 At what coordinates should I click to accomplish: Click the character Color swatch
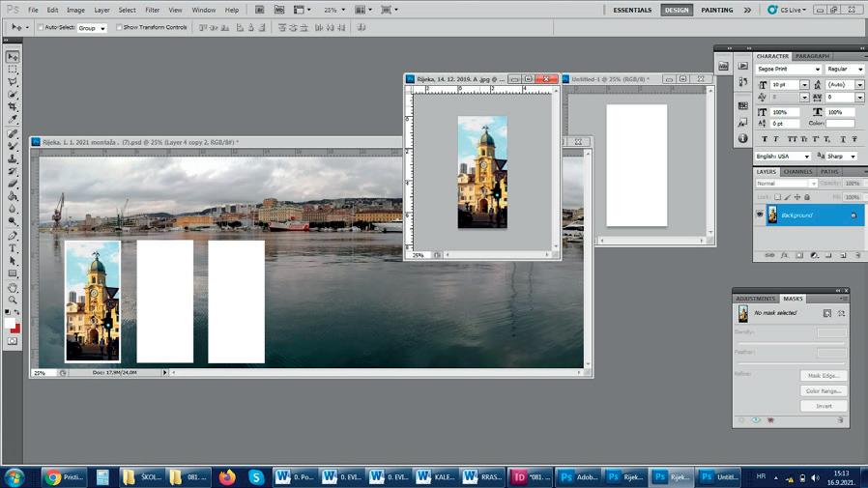pyautogui.click(x=840, y=124)
